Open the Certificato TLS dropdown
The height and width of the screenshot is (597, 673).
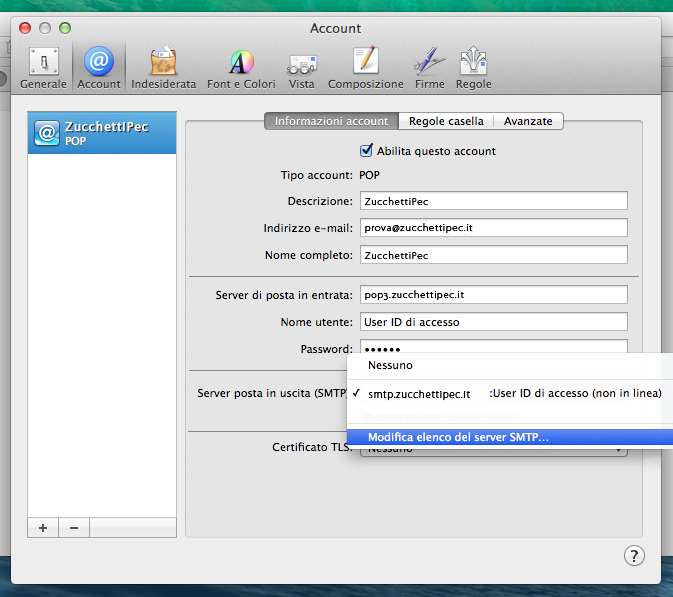pos(494,450)
